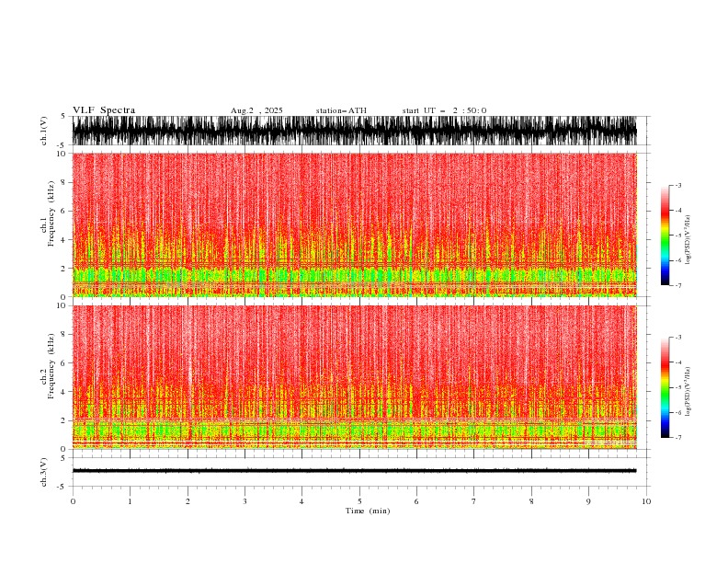
Task: Select the ch.2 "Frequency (kHz)" axis label
Action: (51, 366)
